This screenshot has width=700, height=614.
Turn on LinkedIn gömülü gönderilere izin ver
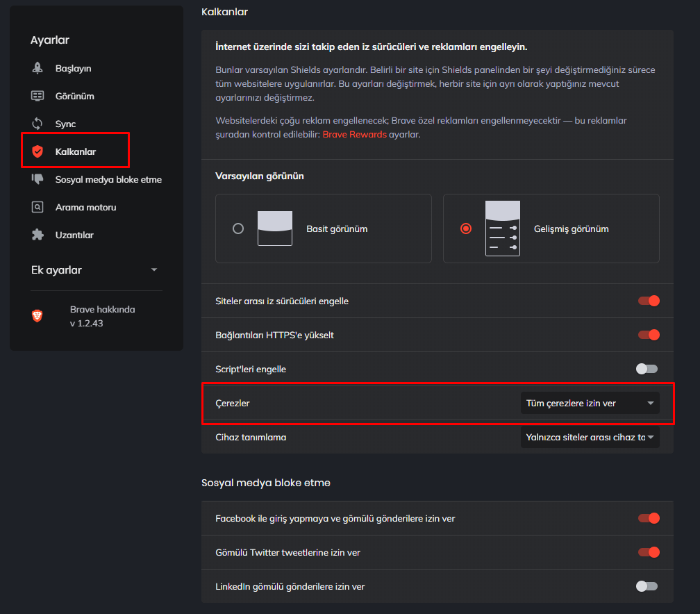pos(646,586)
